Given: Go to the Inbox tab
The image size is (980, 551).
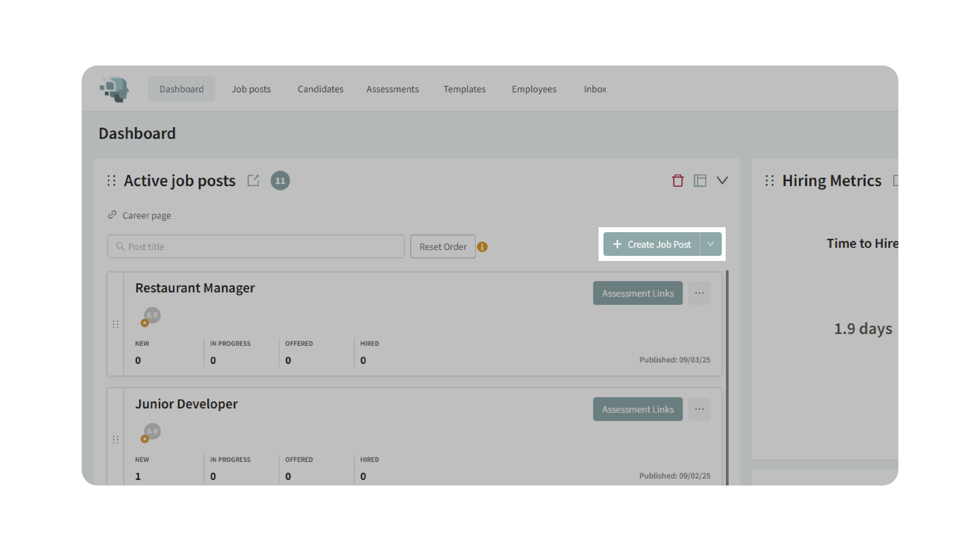Looking at the screenshot, I should point(595,89).
